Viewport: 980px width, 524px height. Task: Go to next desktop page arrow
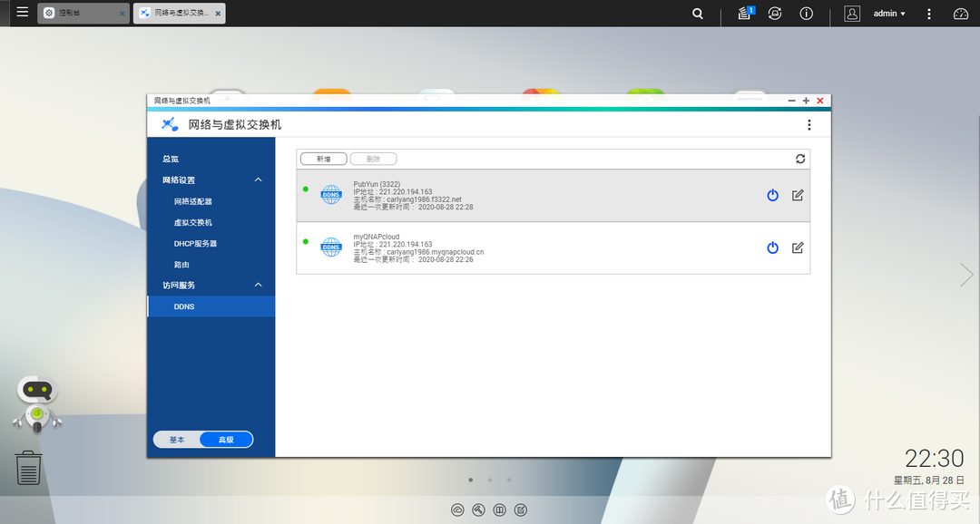click(x=966, y=275)
